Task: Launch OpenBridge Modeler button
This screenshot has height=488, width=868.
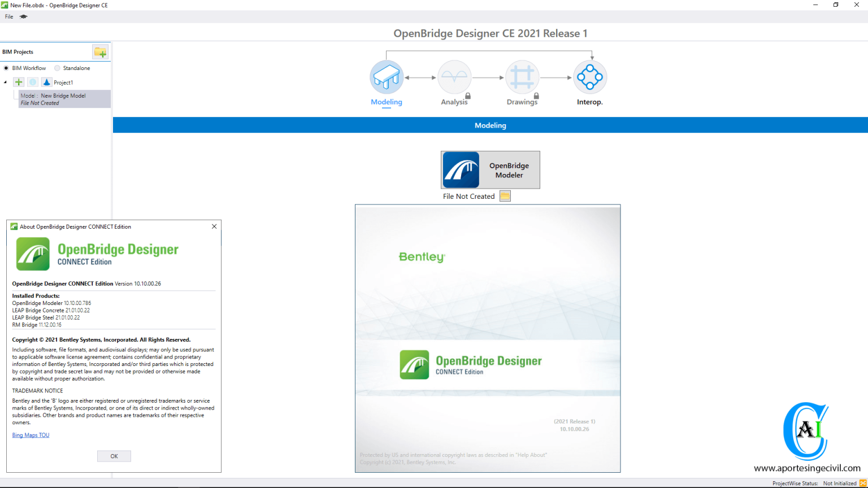Action: [490, 170]
